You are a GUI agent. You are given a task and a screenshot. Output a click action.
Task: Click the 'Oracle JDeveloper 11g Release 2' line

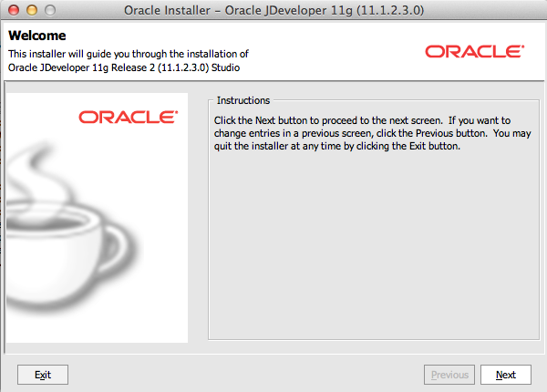click(x=124, y=67)
